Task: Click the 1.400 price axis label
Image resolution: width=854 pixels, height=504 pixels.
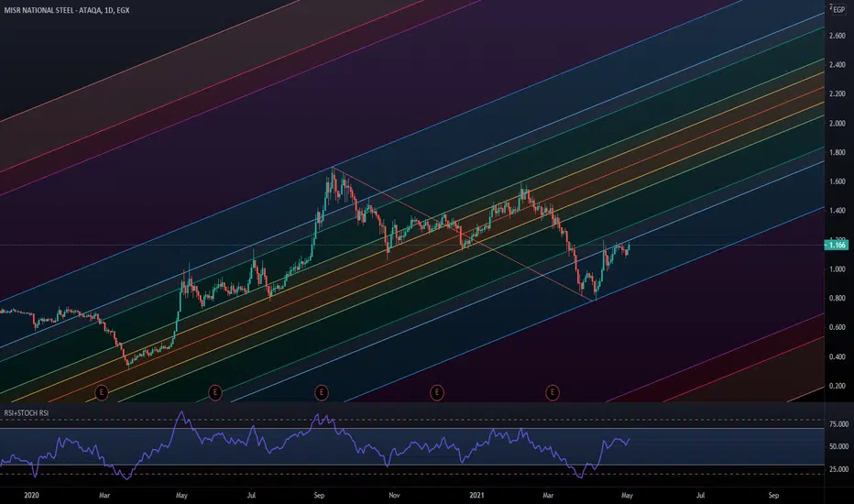Action: pyautogui.click(x=838, y=211)
